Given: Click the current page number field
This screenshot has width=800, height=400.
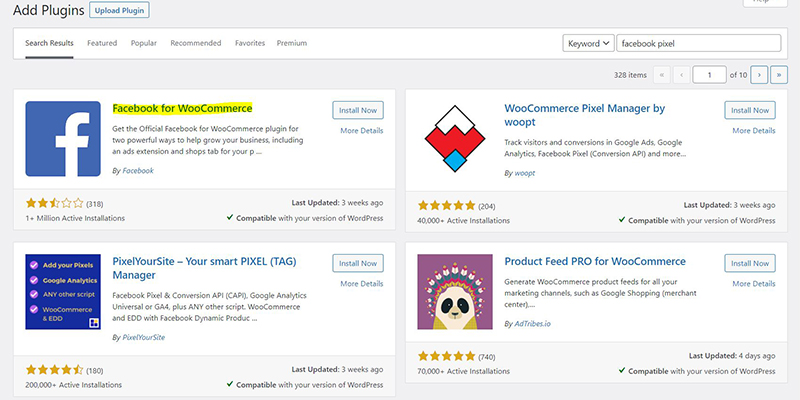Looking at the screenshot, I should tap(709, 74).
